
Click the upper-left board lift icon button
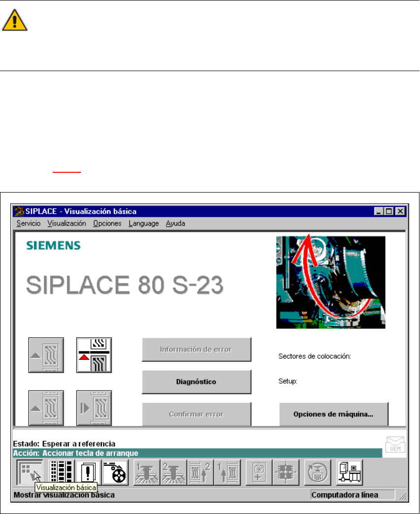(46, 355)
